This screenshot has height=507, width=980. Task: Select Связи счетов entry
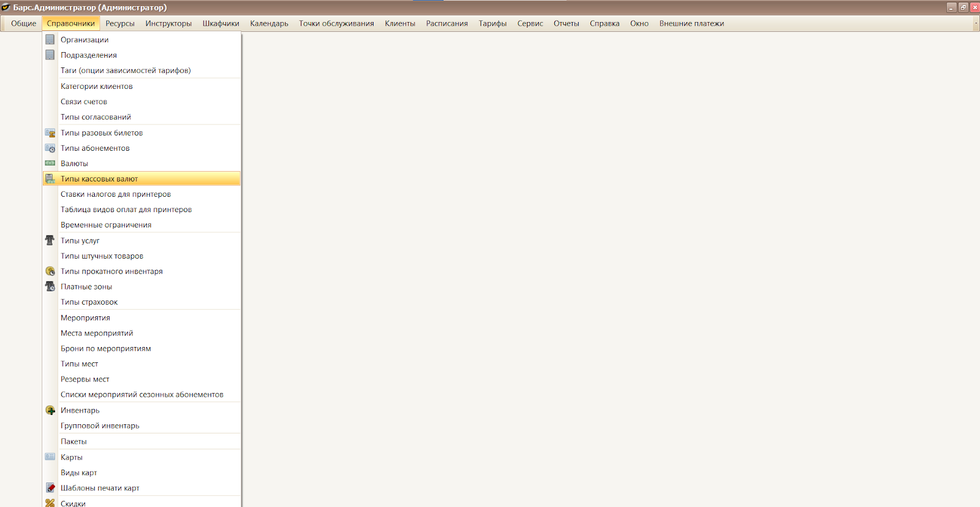click(x=141, y=102)
